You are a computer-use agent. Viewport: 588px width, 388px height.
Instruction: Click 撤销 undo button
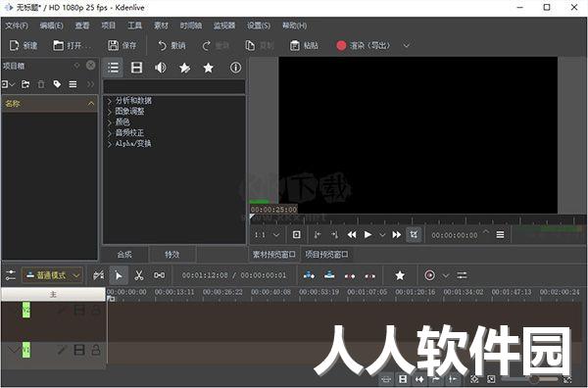[171, 46]
